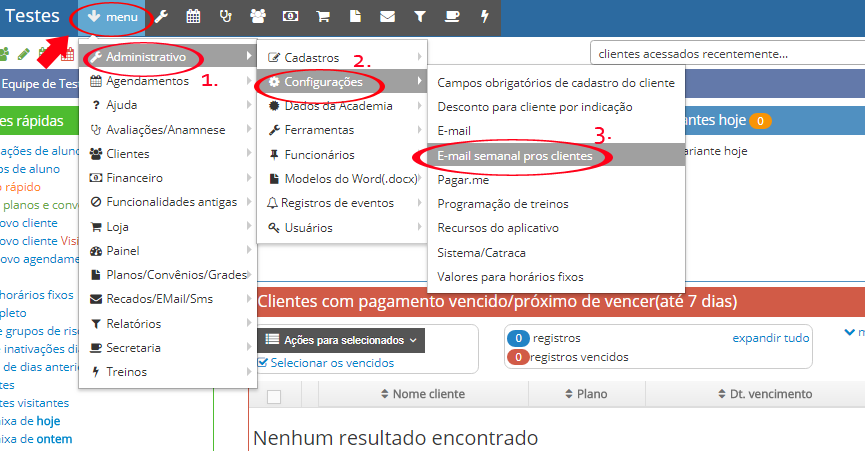
Task: Check the select-all checkbox in table header
Action: coord(274,396)
